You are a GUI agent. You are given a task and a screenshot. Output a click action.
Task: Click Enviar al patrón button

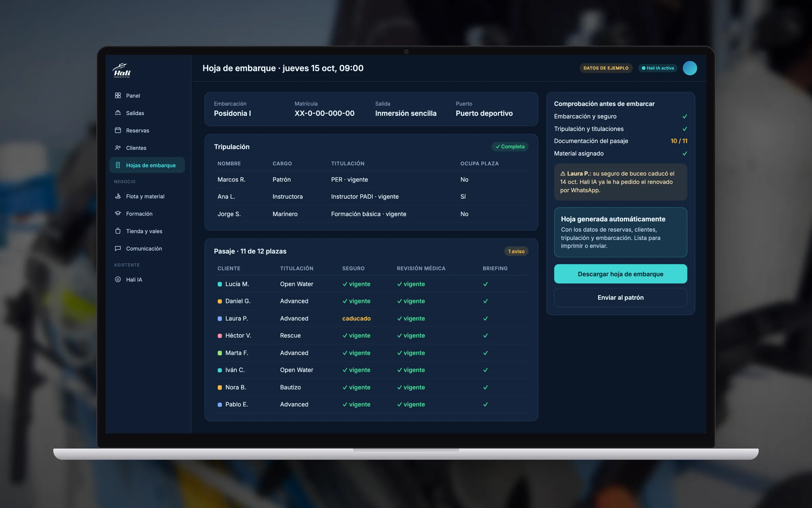click(x=621, y=298)
